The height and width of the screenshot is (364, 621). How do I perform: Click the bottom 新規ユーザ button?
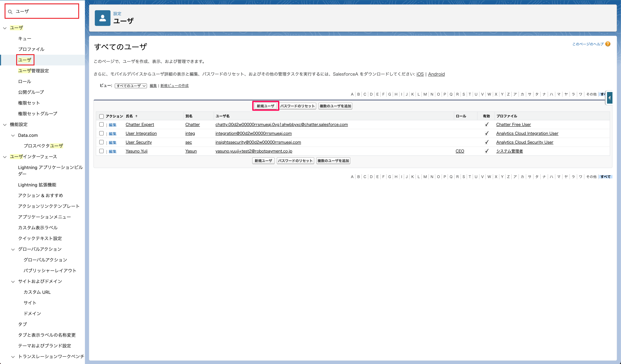263,161
